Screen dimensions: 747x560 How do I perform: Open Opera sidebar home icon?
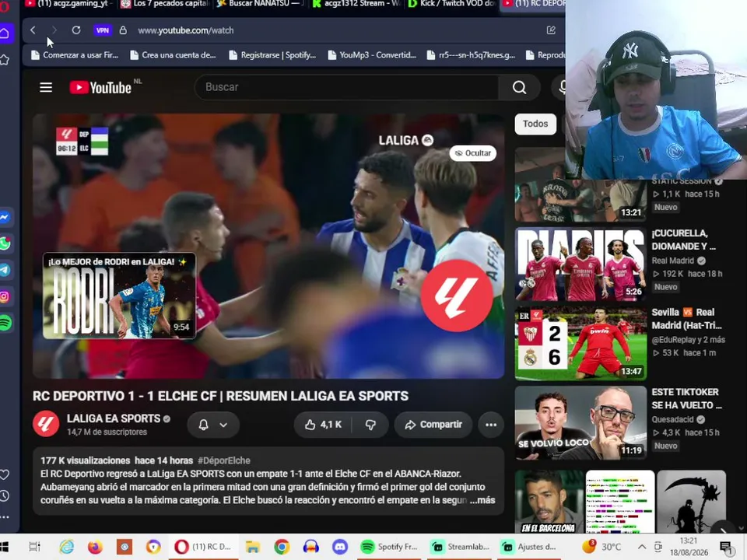tap(5, 33)
